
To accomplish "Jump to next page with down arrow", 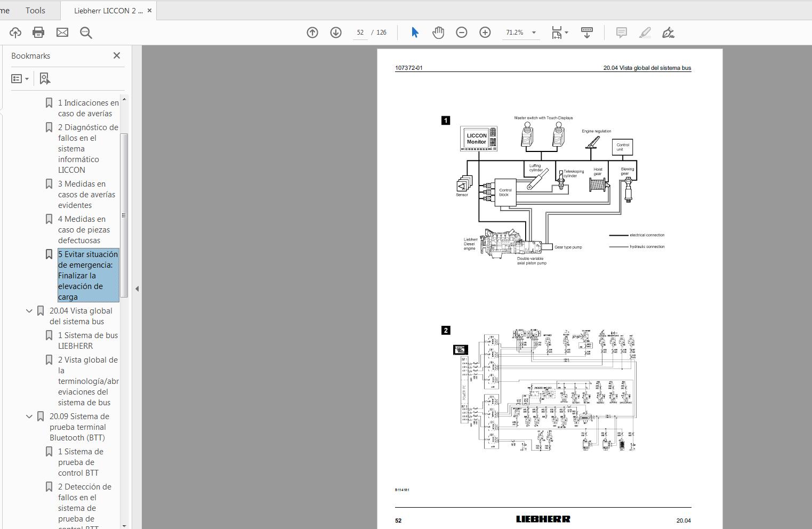I will 336,32.
